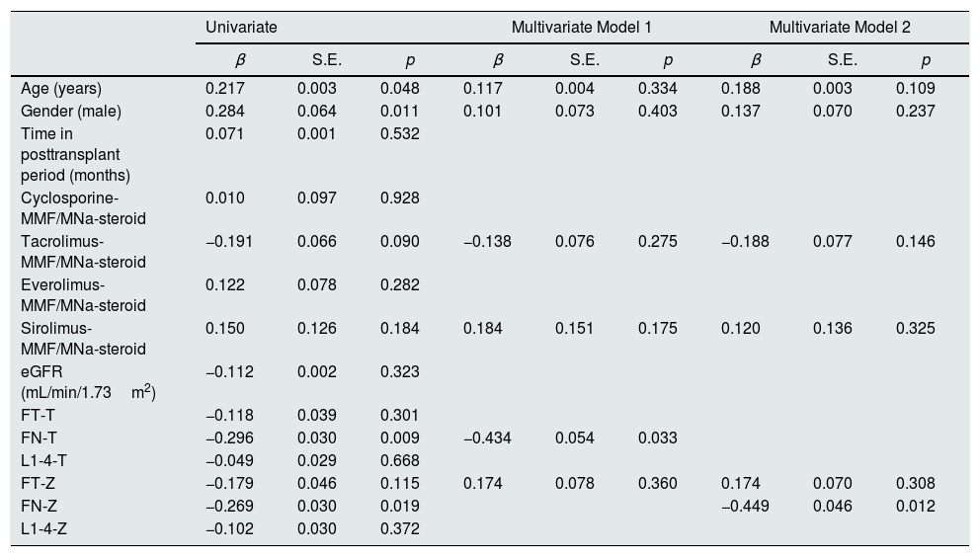Screen dimensions: 980x557
Task: Click the FN-Z row label
Action: [x=40, y=506]
